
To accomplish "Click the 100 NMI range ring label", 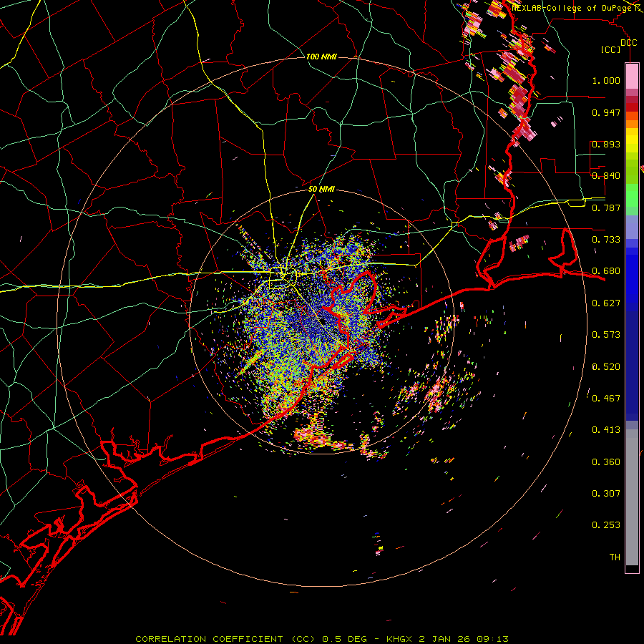I will [321, 57].
